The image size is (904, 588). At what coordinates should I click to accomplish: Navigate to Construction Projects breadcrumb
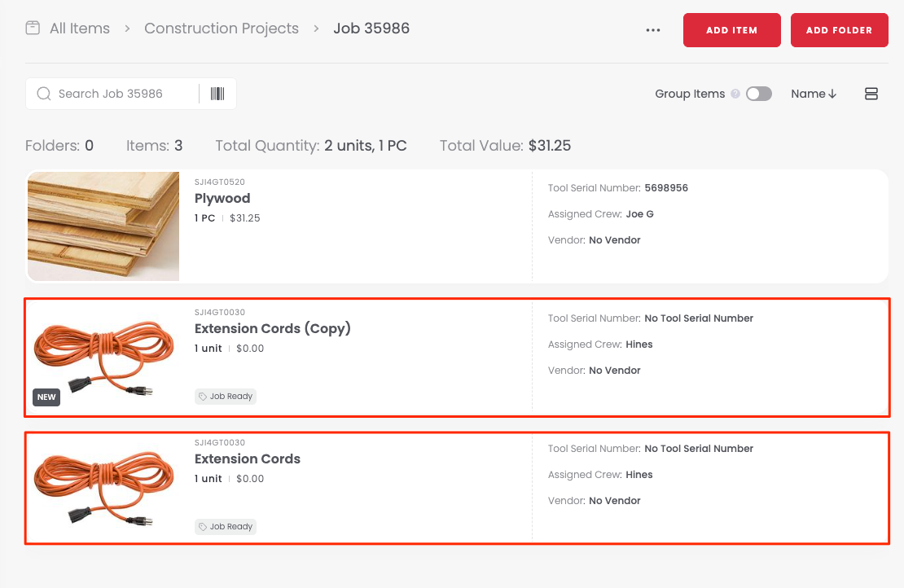point(222,29)
